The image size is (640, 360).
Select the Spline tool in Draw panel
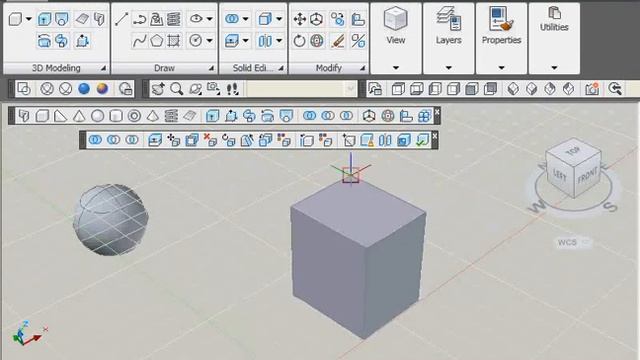(139, 41)
